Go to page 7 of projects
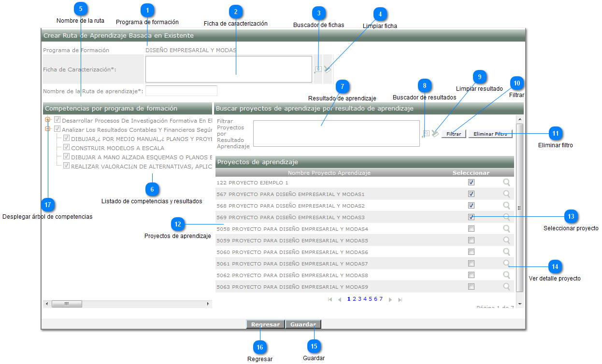This screenshot has width=602, height=364. (x=381, y=299)
